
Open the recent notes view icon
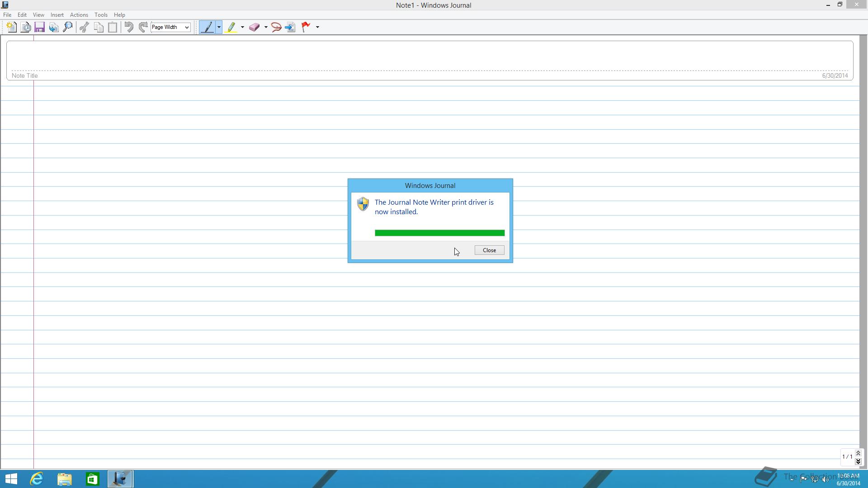click(x=26, y=27)
